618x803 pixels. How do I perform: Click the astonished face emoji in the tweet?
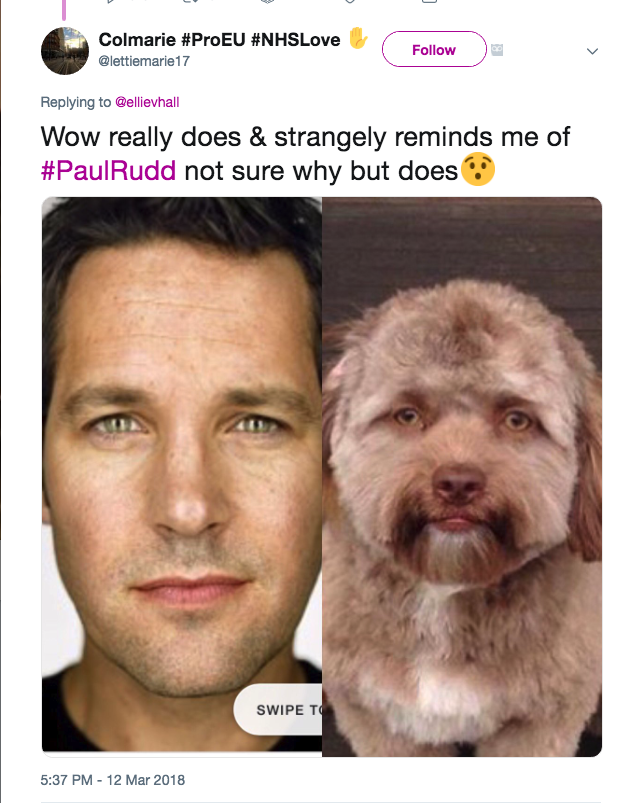click(478, 169)
